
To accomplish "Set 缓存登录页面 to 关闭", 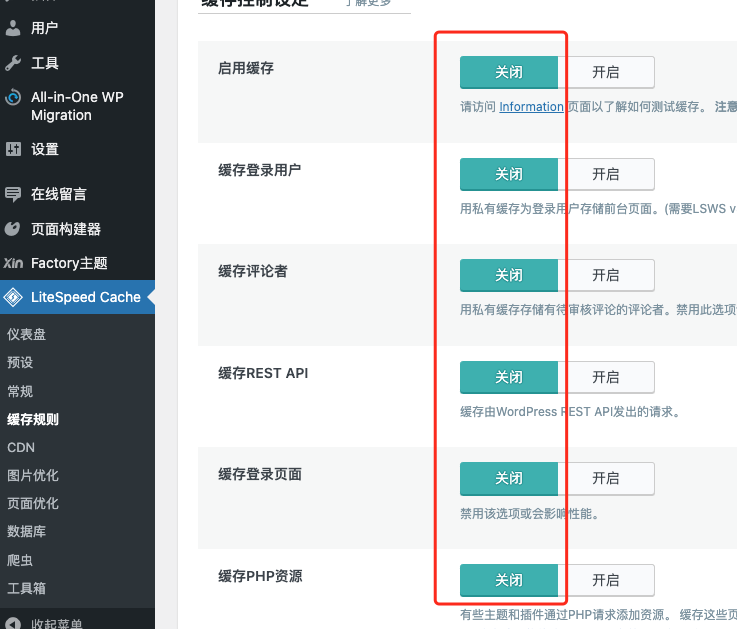I will coord(508,478).
